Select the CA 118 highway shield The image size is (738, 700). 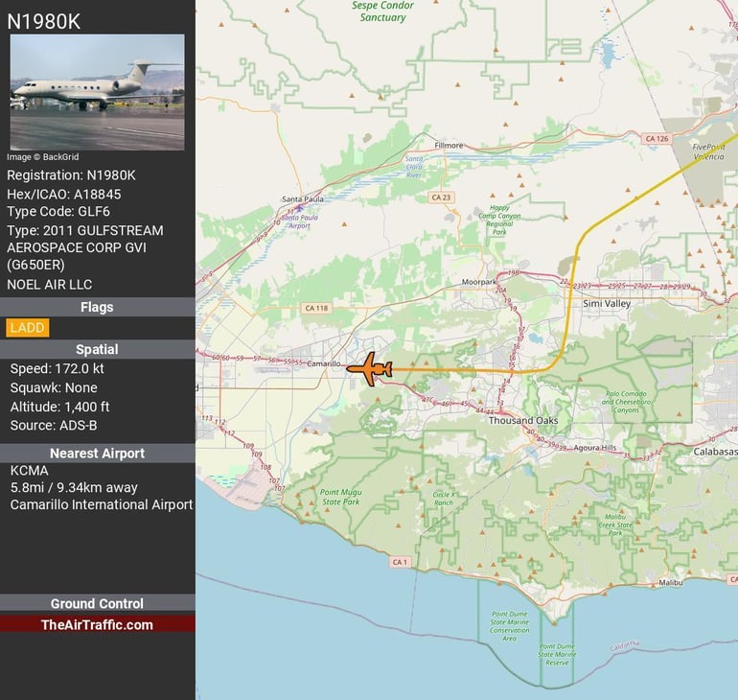[x=316, y=308]
